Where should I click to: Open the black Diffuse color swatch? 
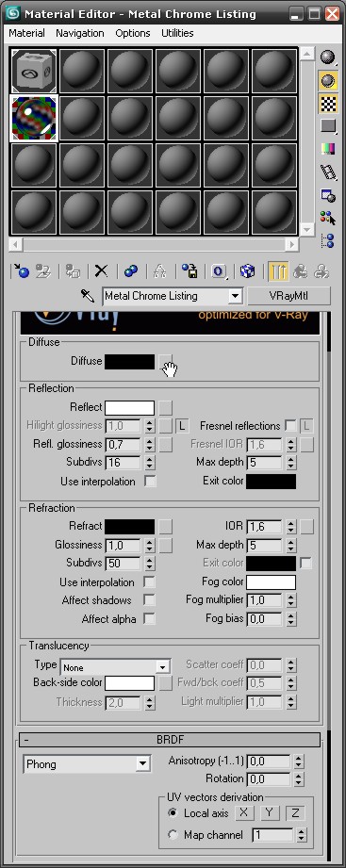[x=129, y=362]
